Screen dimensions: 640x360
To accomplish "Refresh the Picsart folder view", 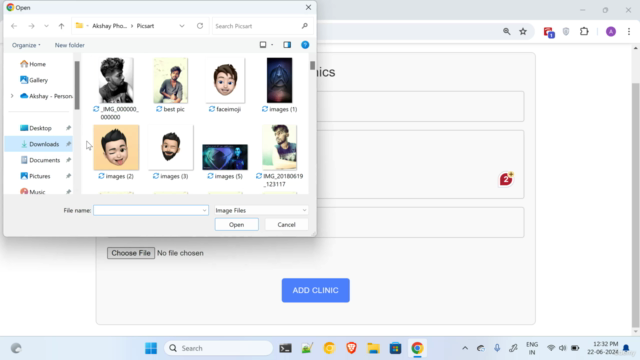I will (200, 26).
